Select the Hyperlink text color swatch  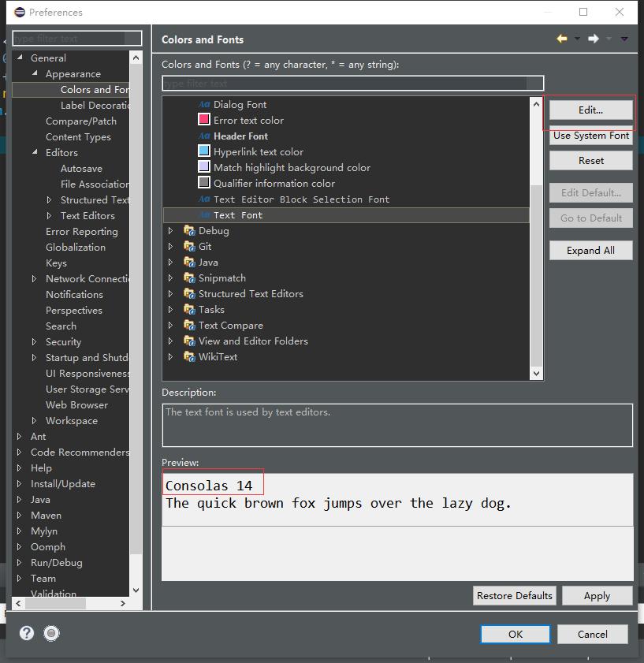[204, 151]
